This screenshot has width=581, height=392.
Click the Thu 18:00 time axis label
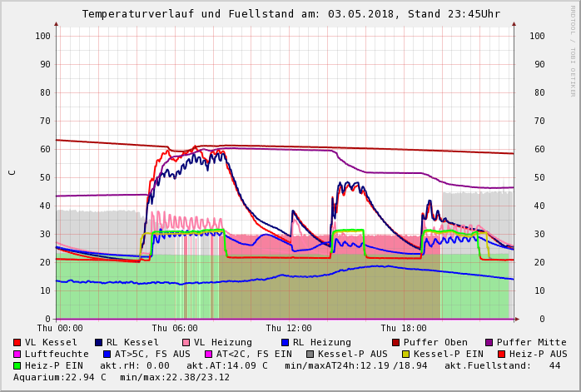[404, 328]
